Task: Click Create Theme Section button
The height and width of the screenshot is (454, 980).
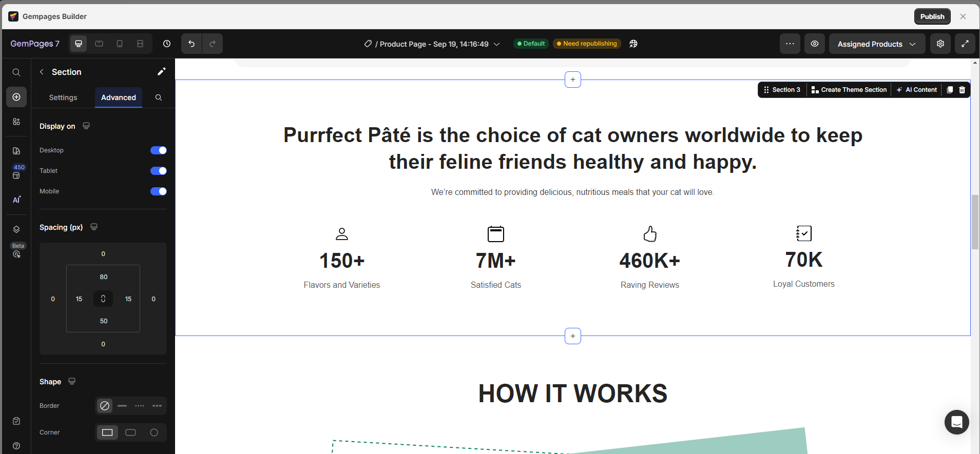Action: tap(849, 90)
